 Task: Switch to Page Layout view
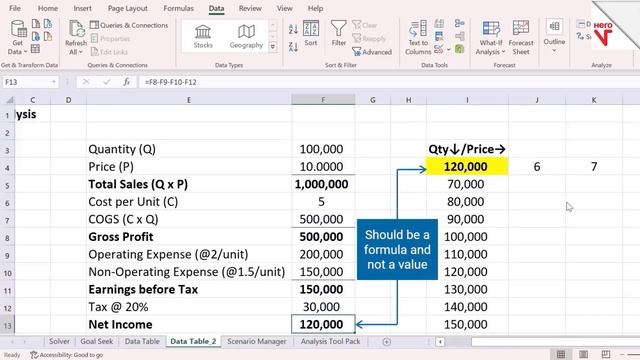(584, 354)
